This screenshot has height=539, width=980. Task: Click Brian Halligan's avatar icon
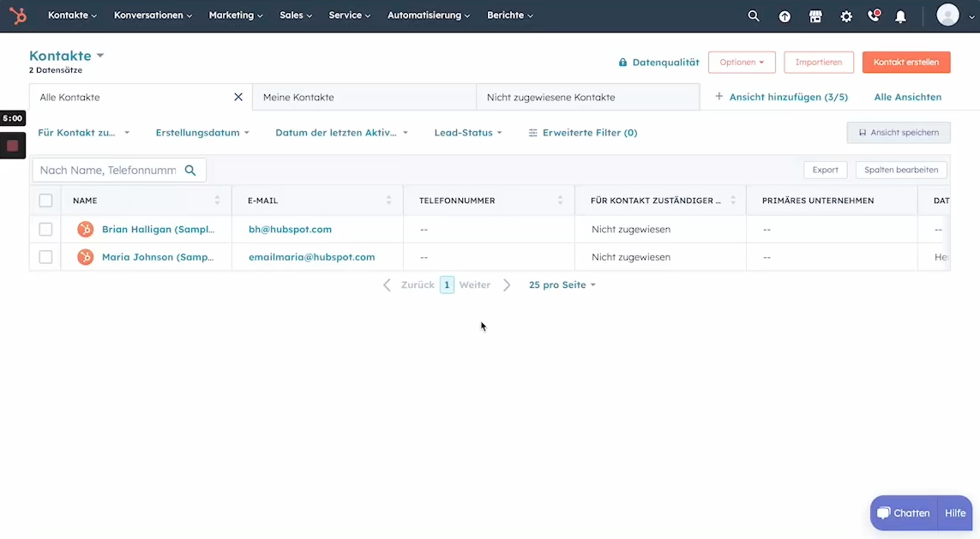point(85,229)
